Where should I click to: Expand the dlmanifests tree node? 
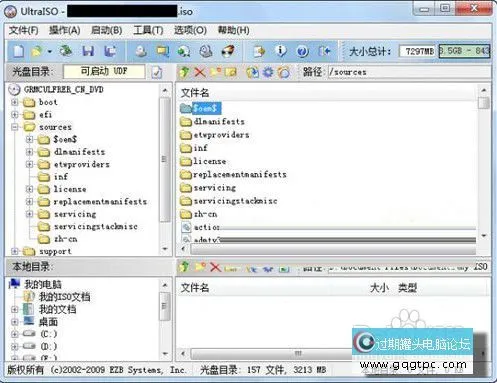pos(29,152)
